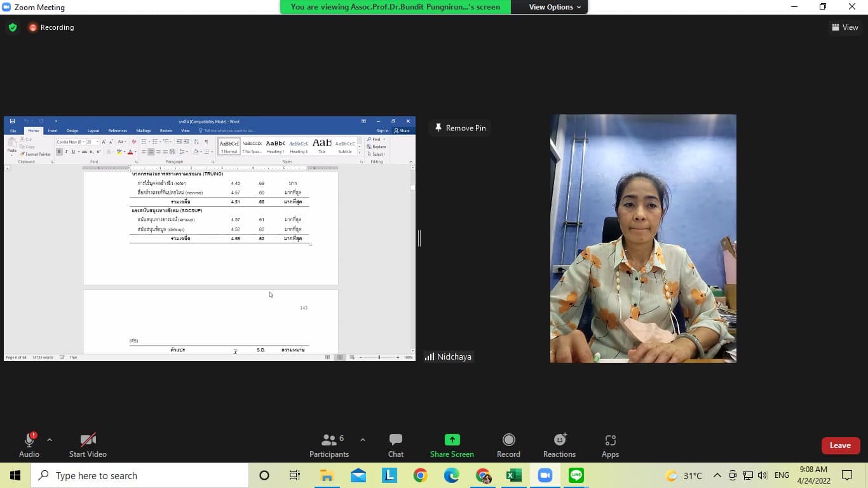
Task: Expand the arrow next to Participants
Action: [363, 440]
